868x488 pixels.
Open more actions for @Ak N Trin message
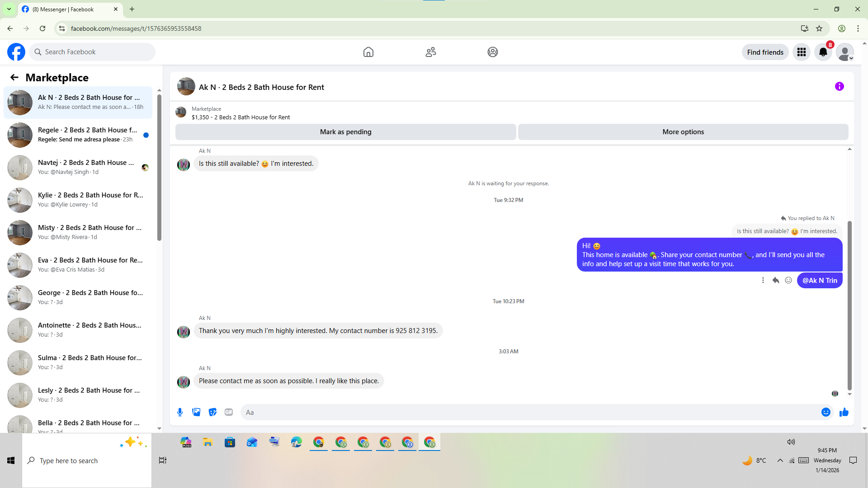coord(763,280)
